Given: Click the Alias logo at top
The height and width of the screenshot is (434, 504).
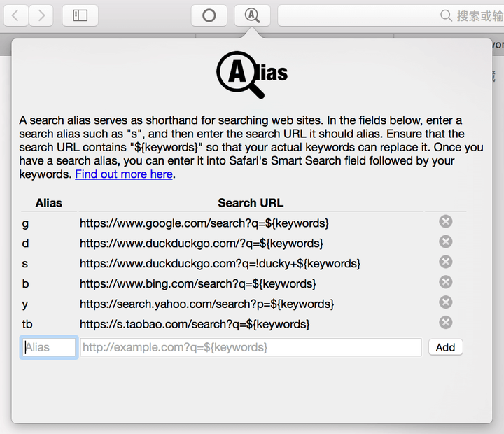Looking at the screenshot, I should click(x=252, y=75).
